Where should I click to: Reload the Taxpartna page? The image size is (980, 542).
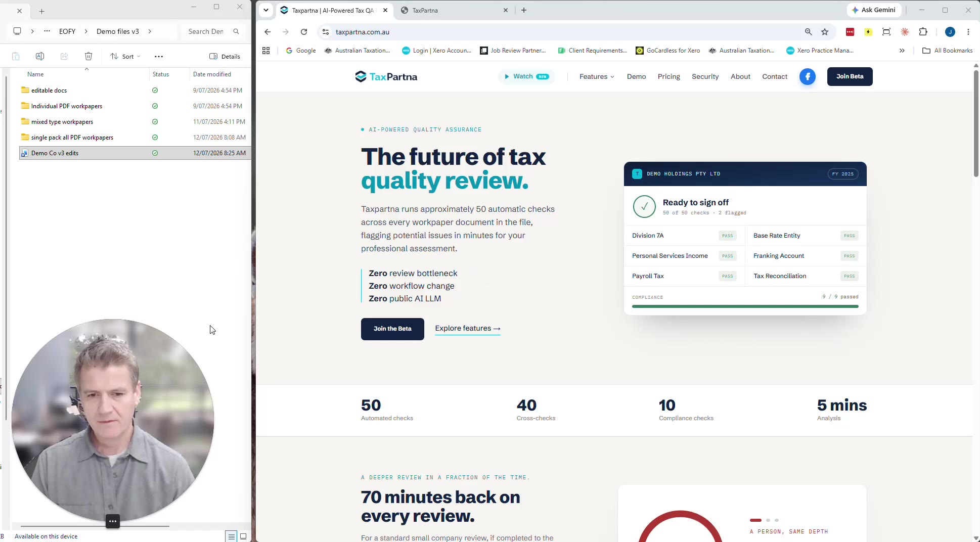pos(304,32)
